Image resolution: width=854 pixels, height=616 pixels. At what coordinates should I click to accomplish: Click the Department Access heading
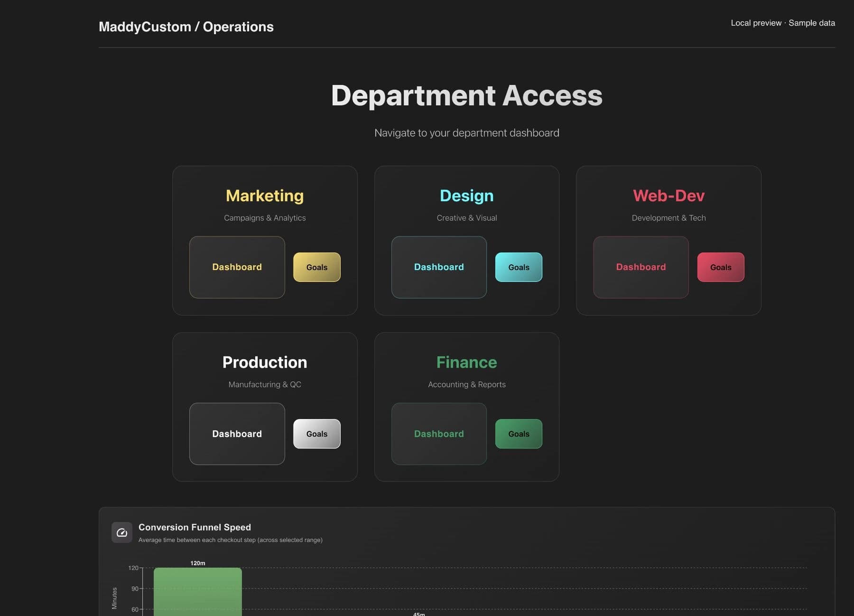[467, 95]
